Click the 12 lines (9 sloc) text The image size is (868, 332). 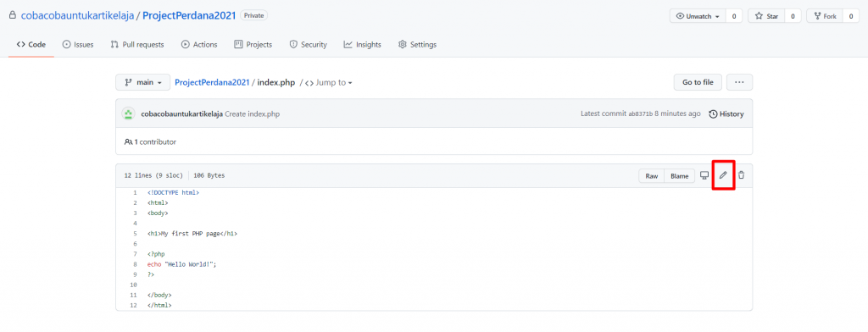pyautogui.click(x=153, y=176)
